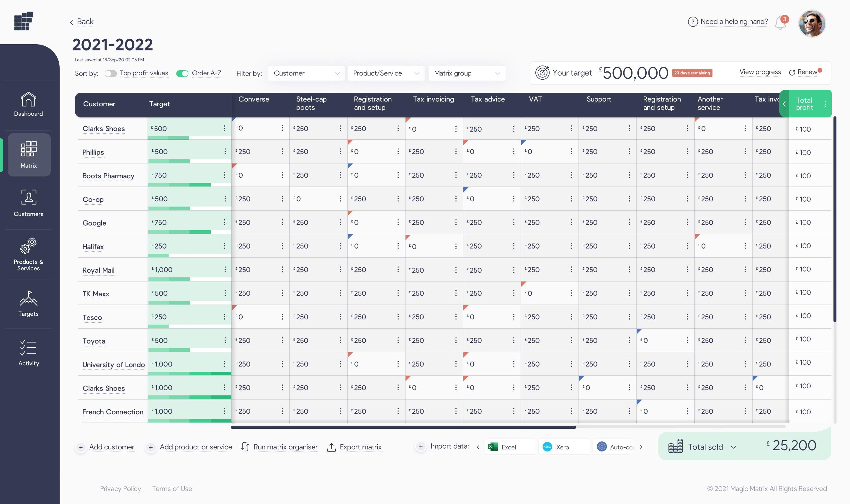Click the user profile avatar
The image size is (850, 504).
click(812, 23)
